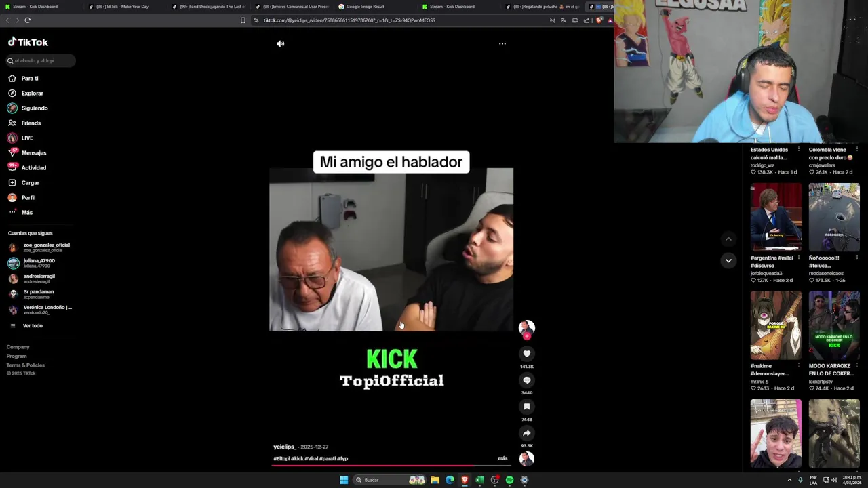Share the video using arrow icon

click(x=527, y=433)
